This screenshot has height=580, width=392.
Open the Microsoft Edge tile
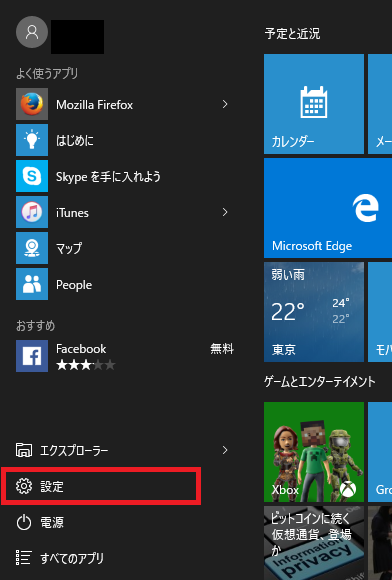pyautogui.click(x=328, y=208)
